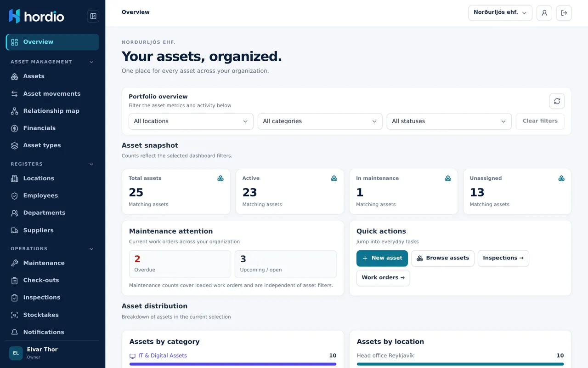Click the Elvar Thor user name
Screen dimensions: 588x368
click(x=42, y=350)
